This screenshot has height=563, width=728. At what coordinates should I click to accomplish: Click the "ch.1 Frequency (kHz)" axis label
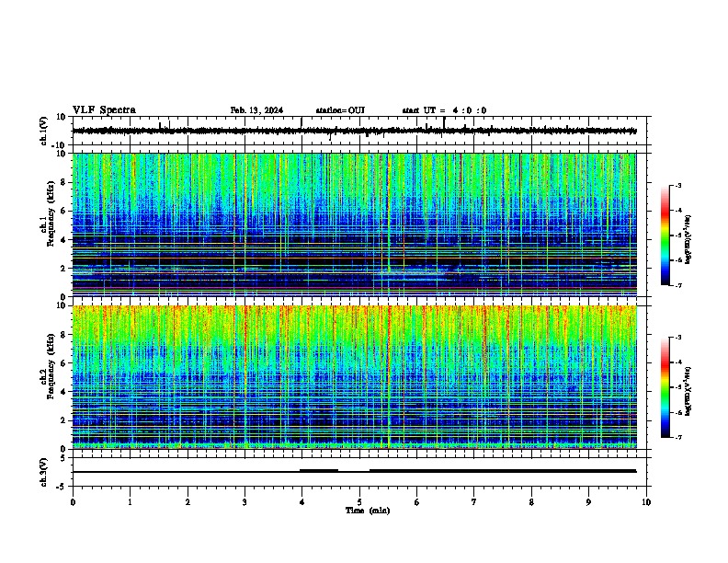(48, 213)
